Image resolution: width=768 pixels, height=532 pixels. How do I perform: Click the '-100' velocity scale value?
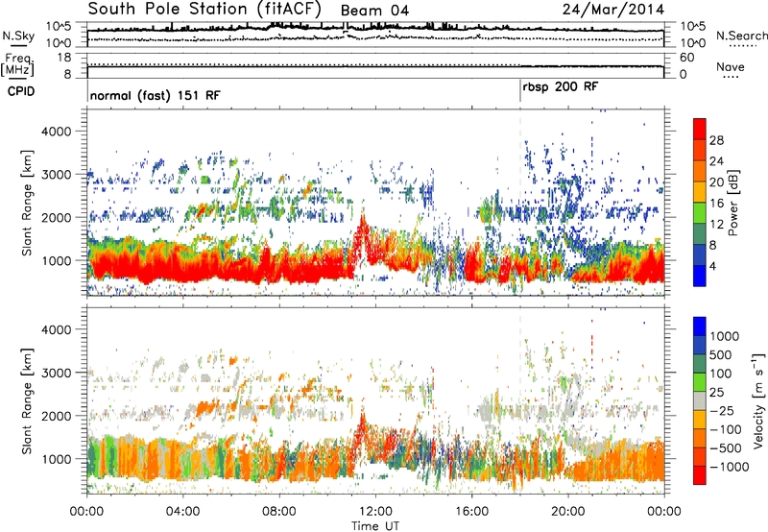coord(725,429)
